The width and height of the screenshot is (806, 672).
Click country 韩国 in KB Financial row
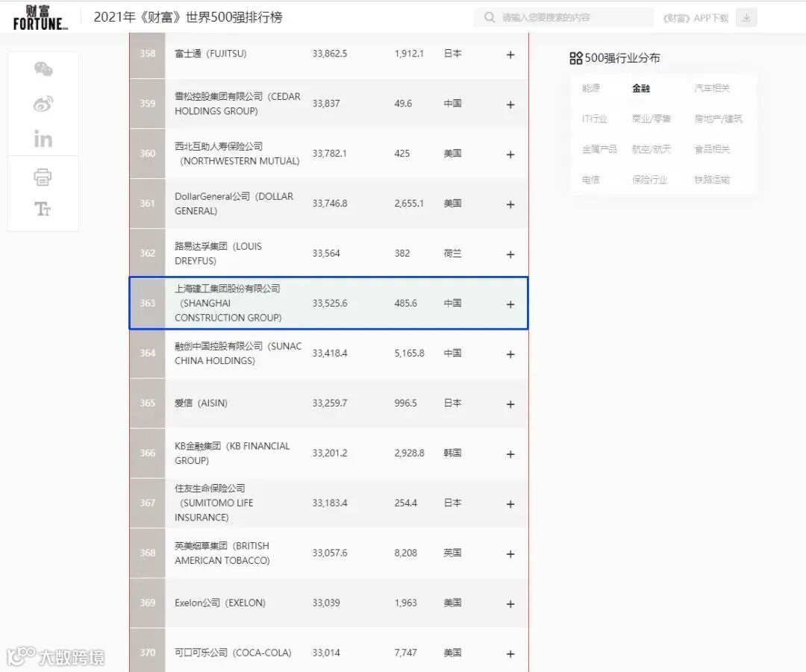click(x=452, y=453)
